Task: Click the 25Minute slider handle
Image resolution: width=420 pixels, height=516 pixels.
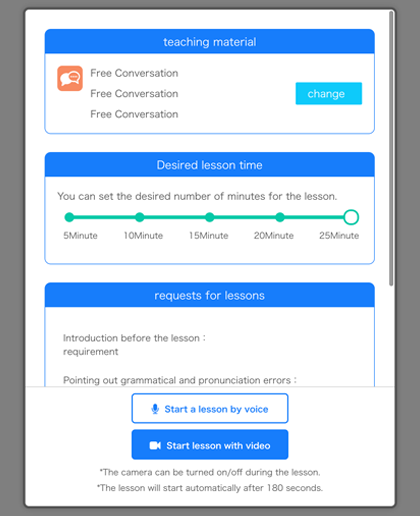Action: click(x=351, y=217)
